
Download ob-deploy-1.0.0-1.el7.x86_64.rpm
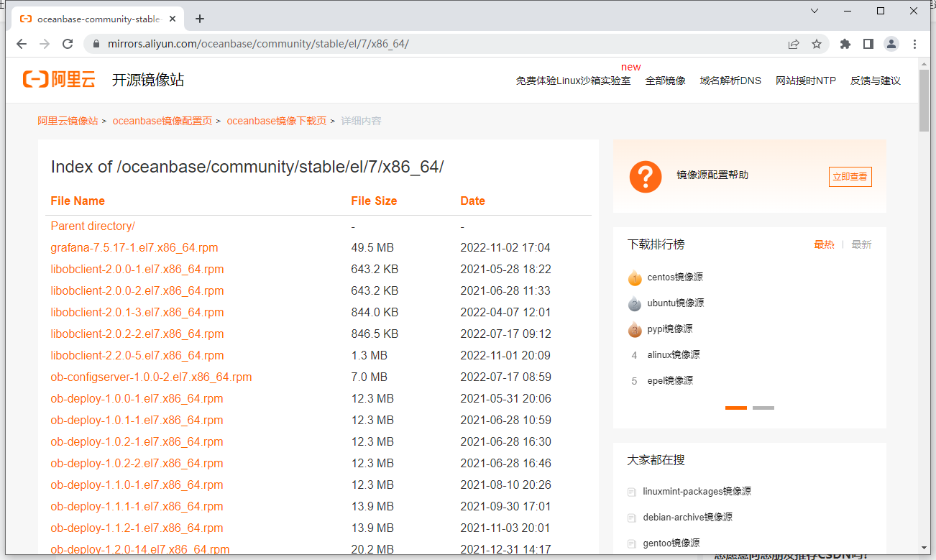click(x=137, y=398)
